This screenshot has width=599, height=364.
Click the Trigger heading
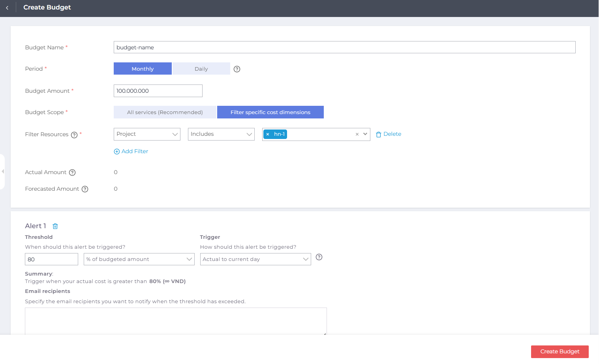point(210,237)
